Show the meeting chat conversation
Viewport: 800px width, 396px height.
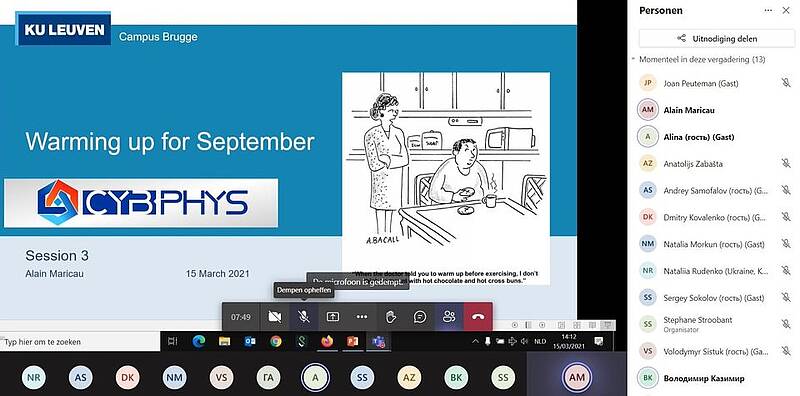click(x=420, y=317)
